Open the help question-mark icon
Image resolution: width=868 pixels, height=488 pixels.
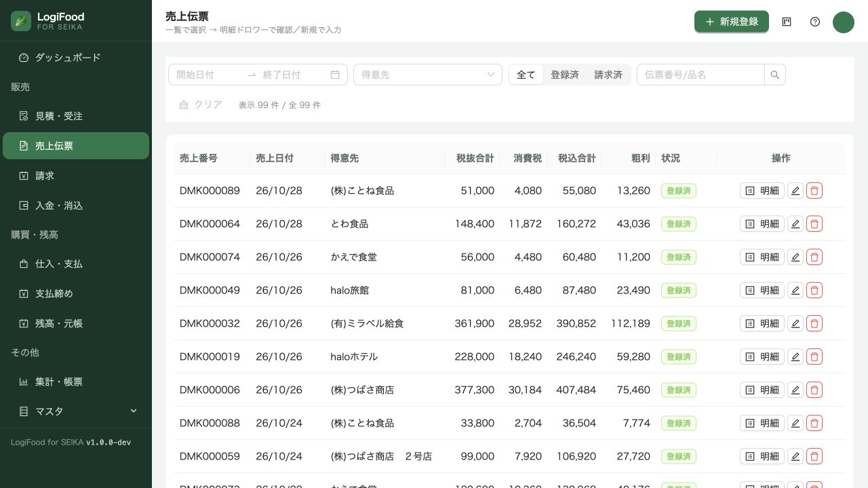[x=815, y=22]
